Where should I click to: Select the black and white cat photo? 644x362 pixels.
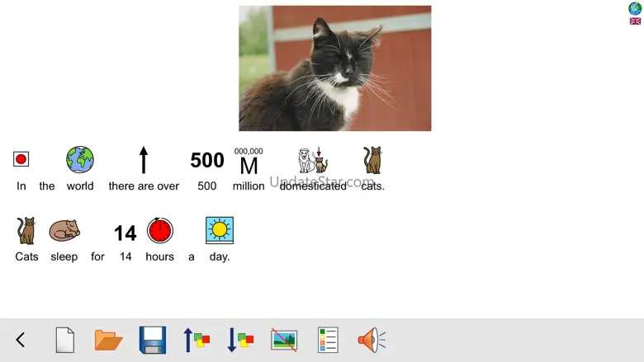(335, 68)
